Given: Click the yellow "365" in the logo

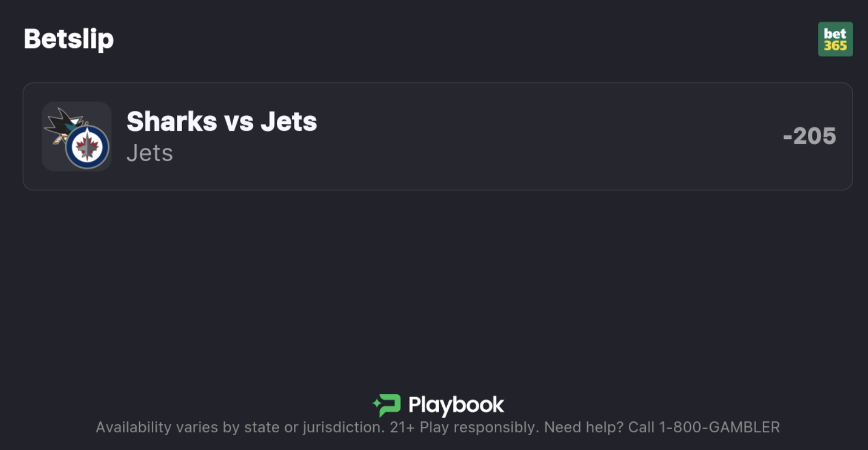Looking at the screenshot, I should pyautogui.click(x=835, y=46).
